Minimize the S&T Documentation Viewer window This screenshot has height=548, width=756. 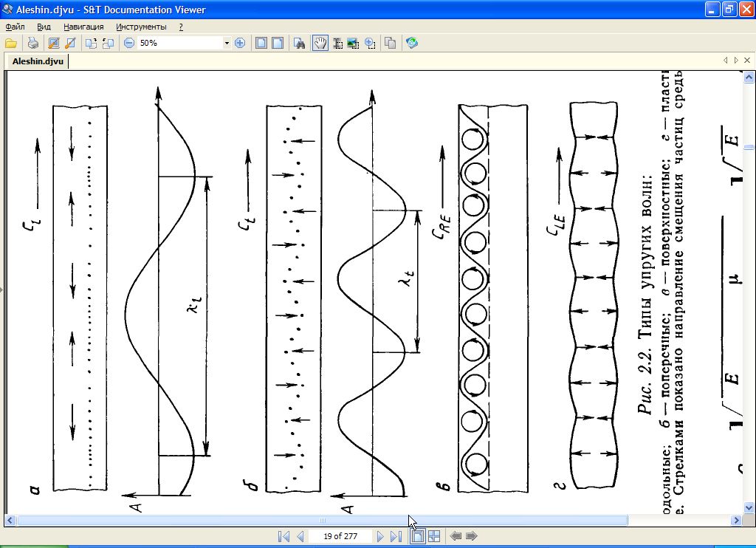(x=712, y=9)
